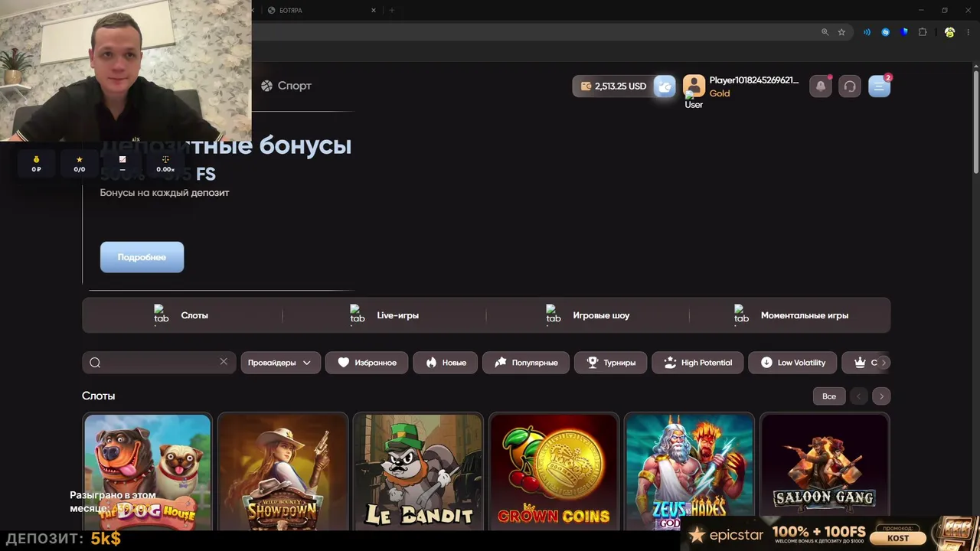Open the browser zoom indicator
This screenshot has width=980, height=551.
(x=825, y=32)
